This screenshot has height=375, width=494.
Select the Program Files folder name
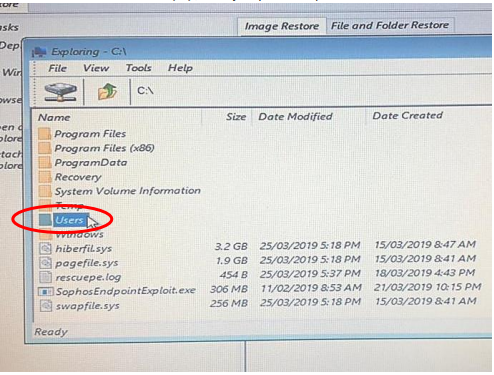(x=90, y=134)
